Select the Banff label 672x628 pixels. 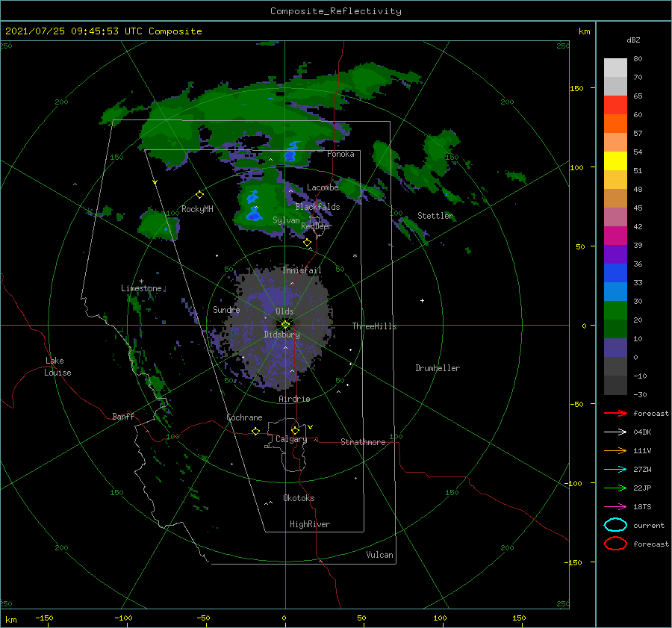123,416
